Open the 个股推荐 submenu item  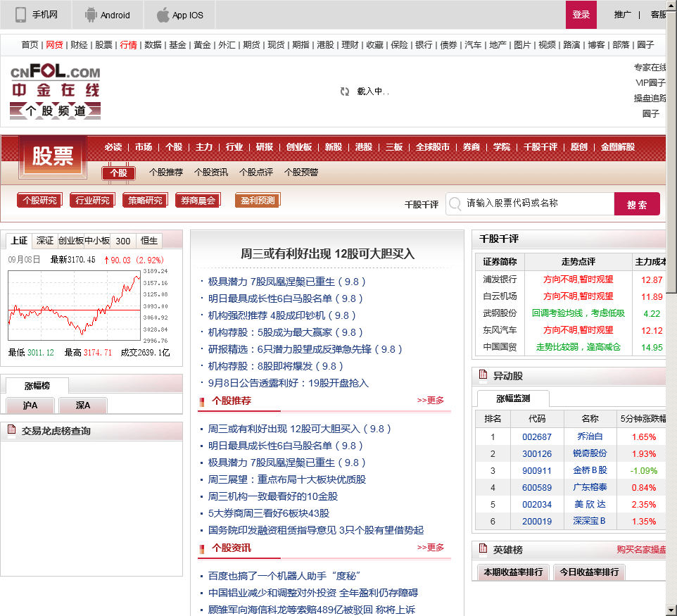pyautogui.click(x=166, y=172)
